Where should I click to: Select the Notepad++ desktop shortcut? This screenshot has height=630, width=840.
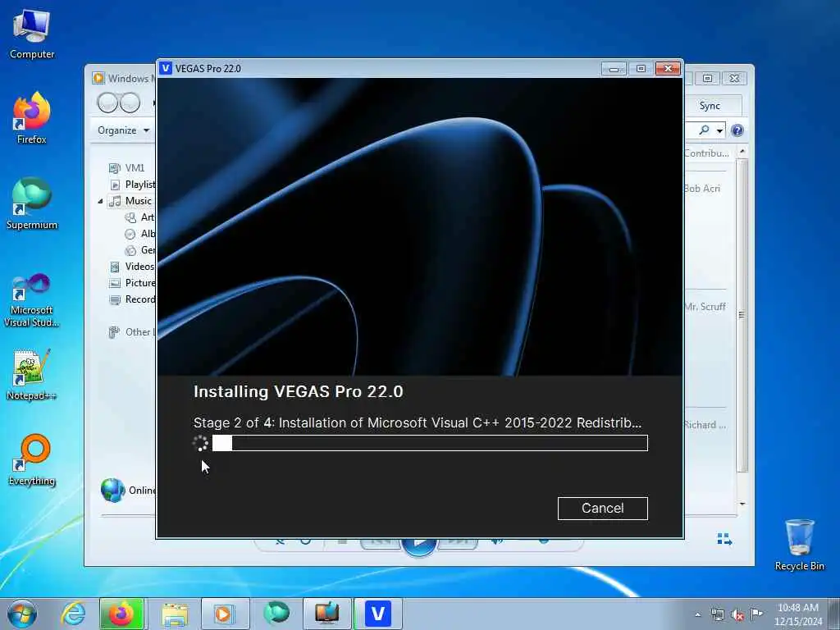tap(32, 374)
